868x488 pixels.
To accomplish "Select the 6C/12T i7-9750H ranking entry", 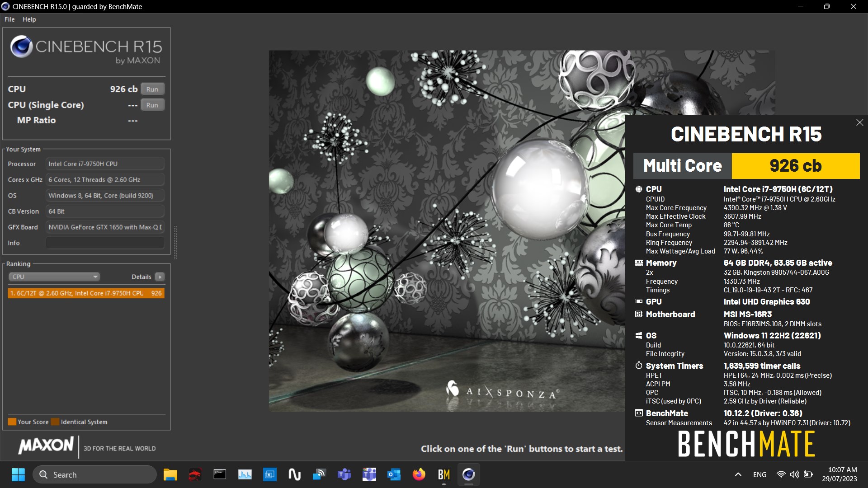I will (x=86, y=293).
